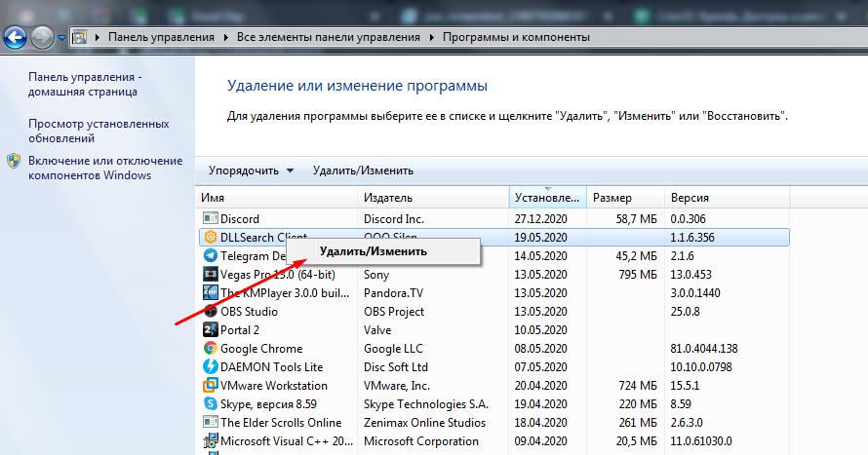This screenshot has width=868, height=455.
Task: Select The KMPlayer 3.0.0 program name
Action: pyautogui.click(x=285, y=293)
